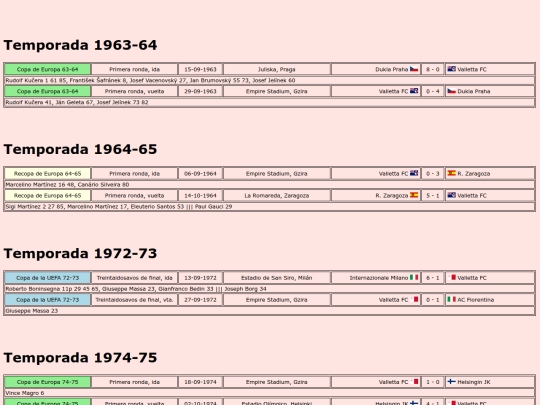Viewport: 540px width, 405px height.
Task: Click team name Helsingin JK in 1 - 0 row
Action: [x=474, y=382]
